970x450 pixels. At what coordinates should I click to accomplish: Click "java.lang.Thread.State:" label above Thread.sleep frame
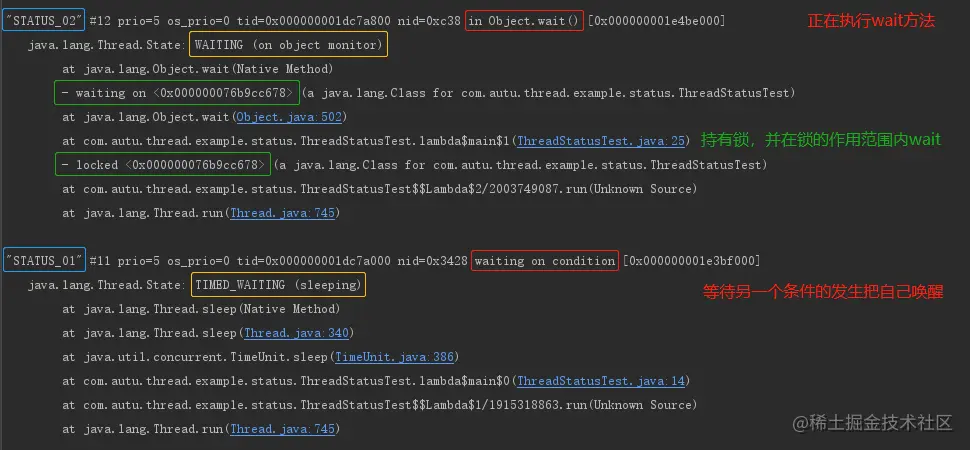[106, 285]
